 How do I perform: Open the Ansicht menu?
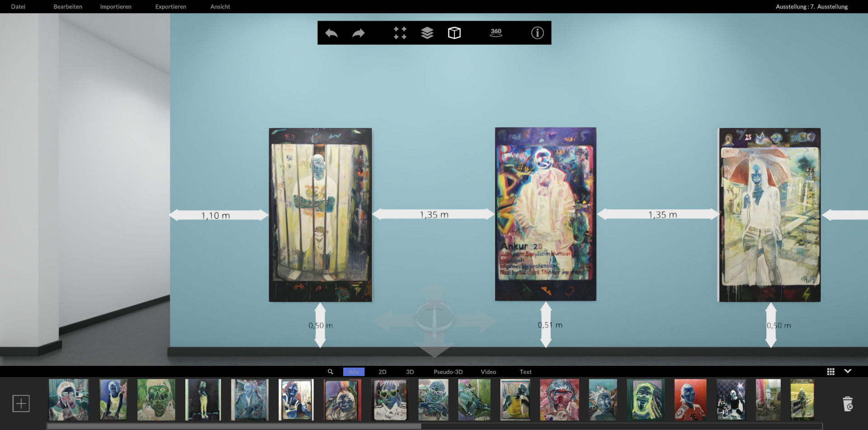[x=220, y=7]
